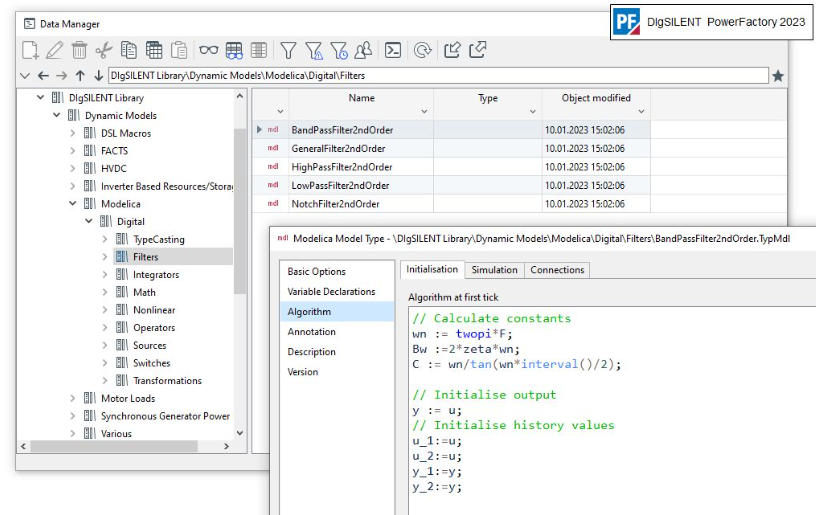816x515 pixels.
Task: Click the Copy icon in Data Manager toolbar
Action: pos(129,50)
